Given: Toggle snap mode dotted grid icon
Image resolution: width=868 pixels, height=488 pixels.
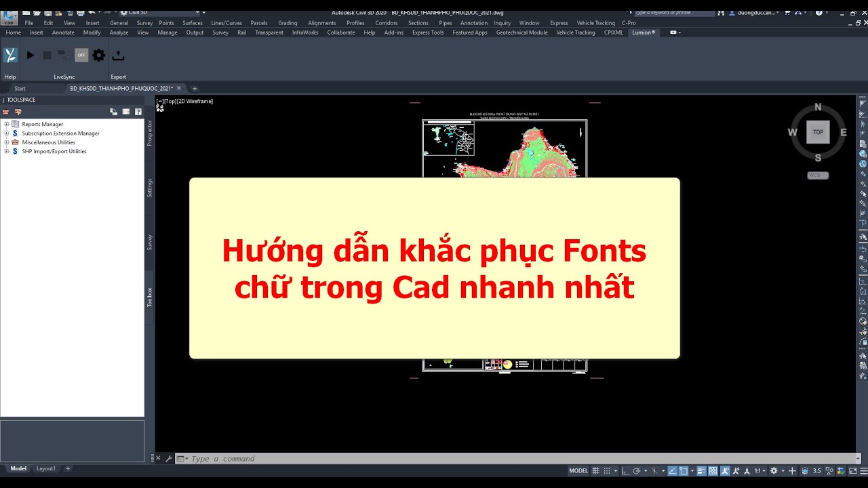Looking at the screenshot, I should pyautogui.click(x=607, y=470).
